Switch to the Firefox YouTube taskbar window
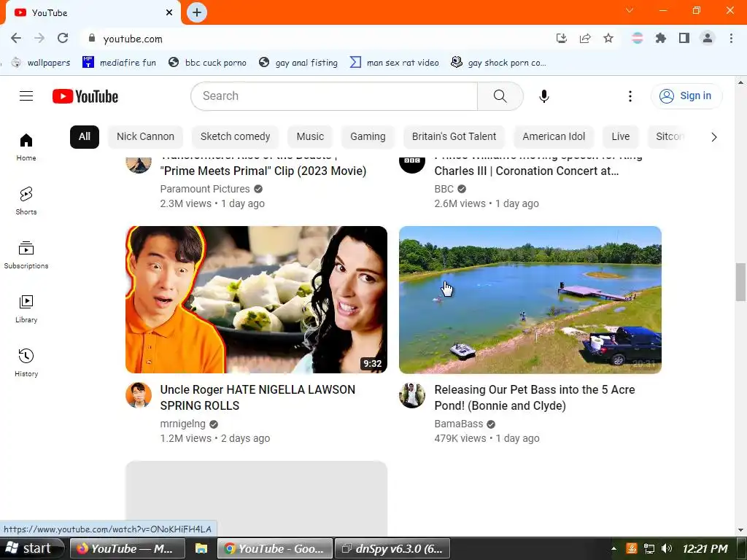This screenshot has width=747, height=560. click(127, 548)
